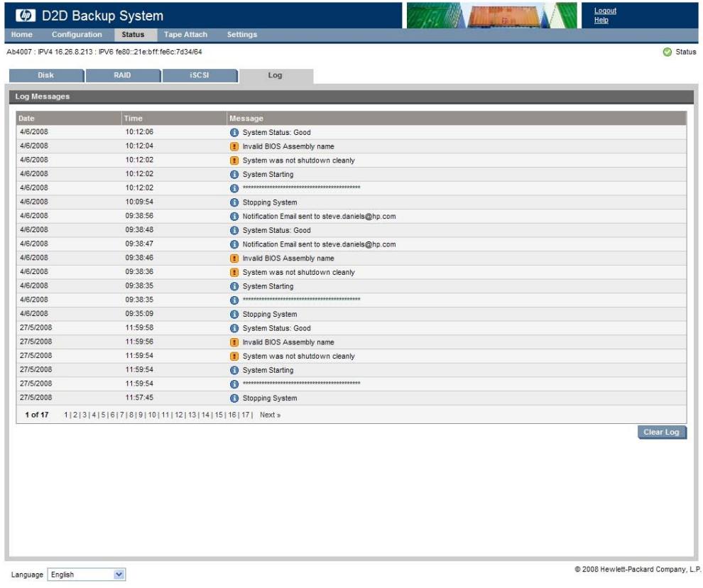
Task: Go to log page 10
Action: click(x=152, y=415)
